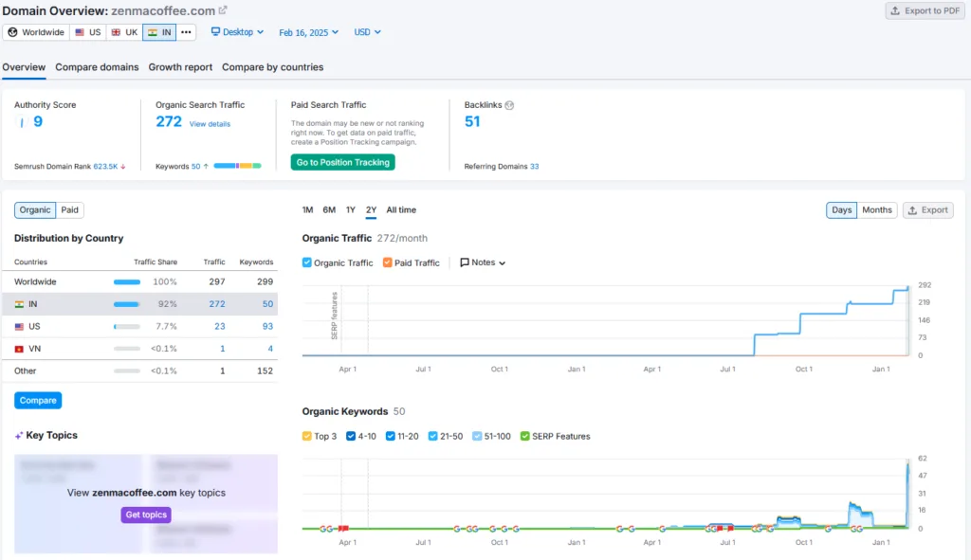Click the Backlinks count 51

(x=472, y=122)
